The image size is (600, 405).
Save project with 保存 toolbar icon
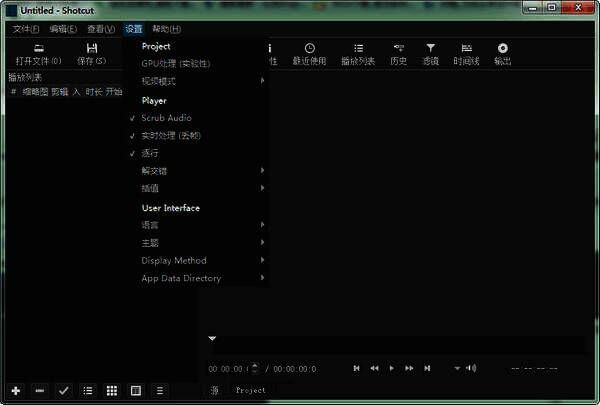[x=91, y=54]
